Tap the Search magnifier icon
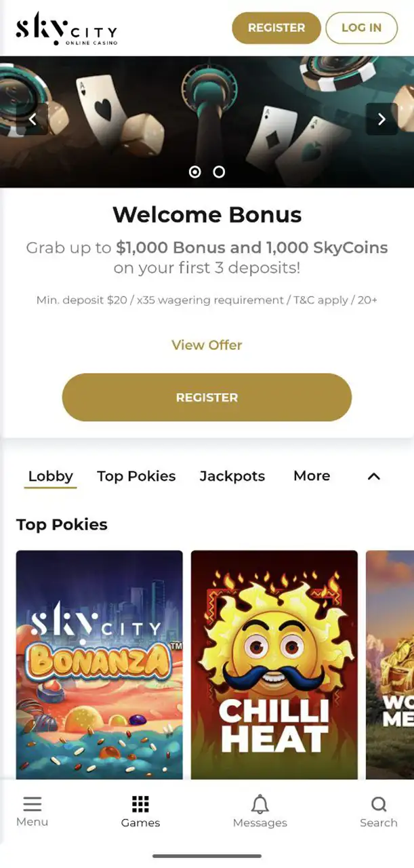 (379, 805)
